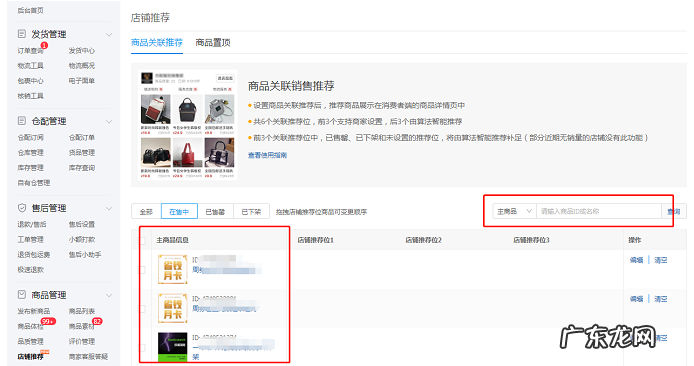
Task: Open 退款/售后 in the sidebar
Action: [32, 224]
